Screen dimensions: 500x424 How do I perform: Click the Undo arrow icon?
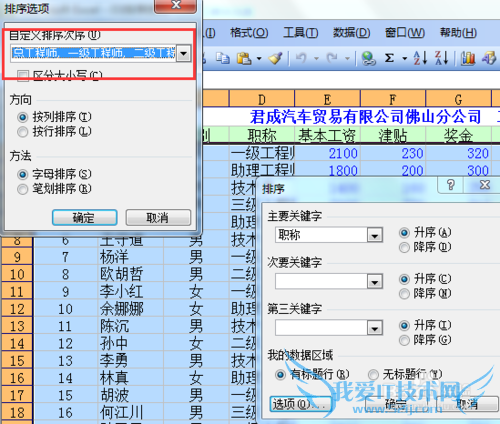(x=301, y=58)
